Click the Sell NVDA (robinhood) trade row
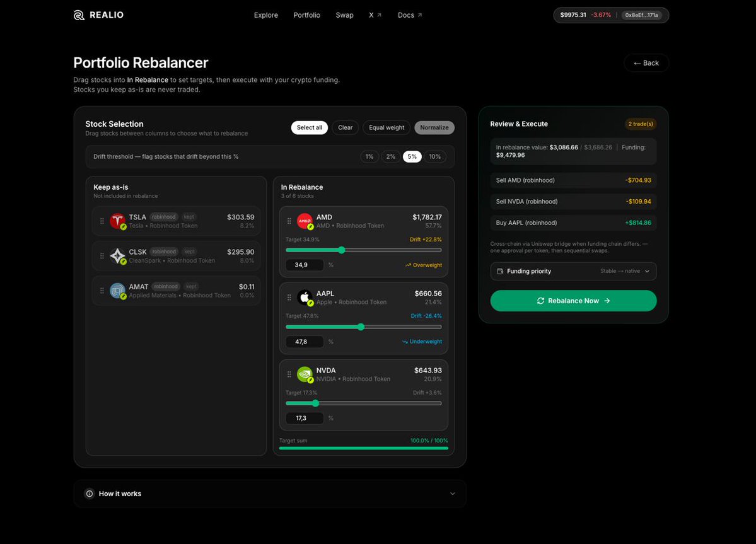Viewport: 756px width, 544px height. tap(573, 202)
